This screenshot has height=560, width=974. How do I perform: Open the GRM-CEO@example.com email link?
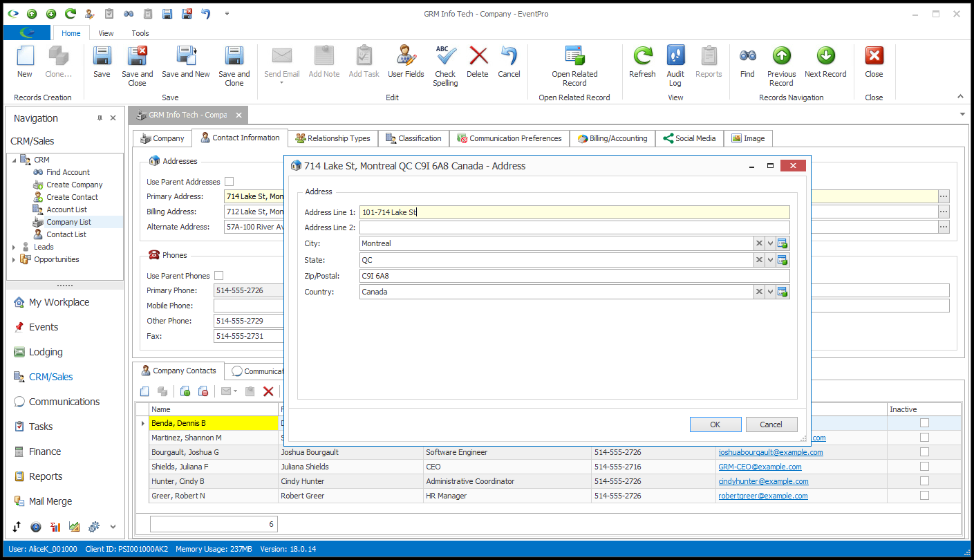[x=760, y=467]
